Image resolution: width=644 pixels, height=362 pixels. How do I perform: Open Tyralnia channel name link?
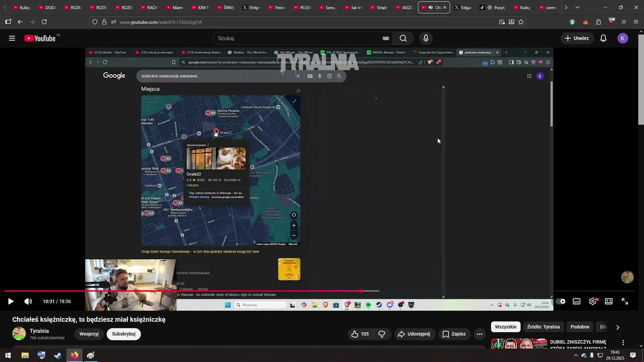click(39, 331)
